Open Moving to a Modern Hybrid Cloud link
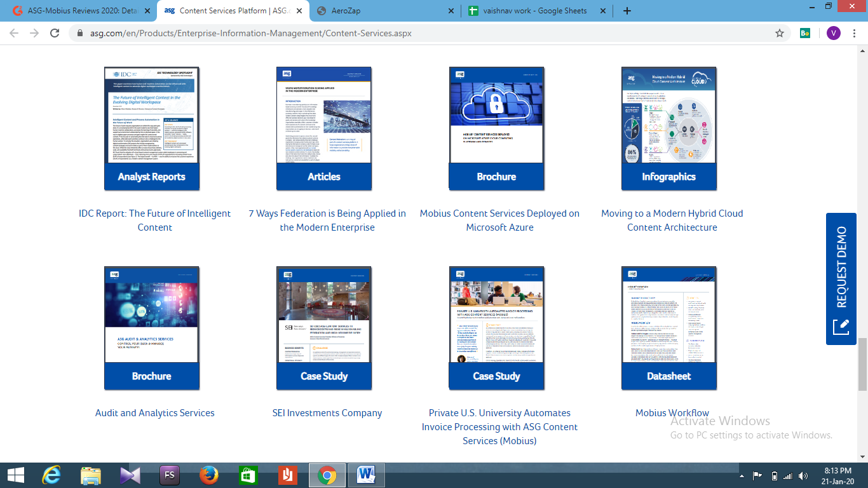Viewport: 868px width, 488px height. [x=672, y=220]
